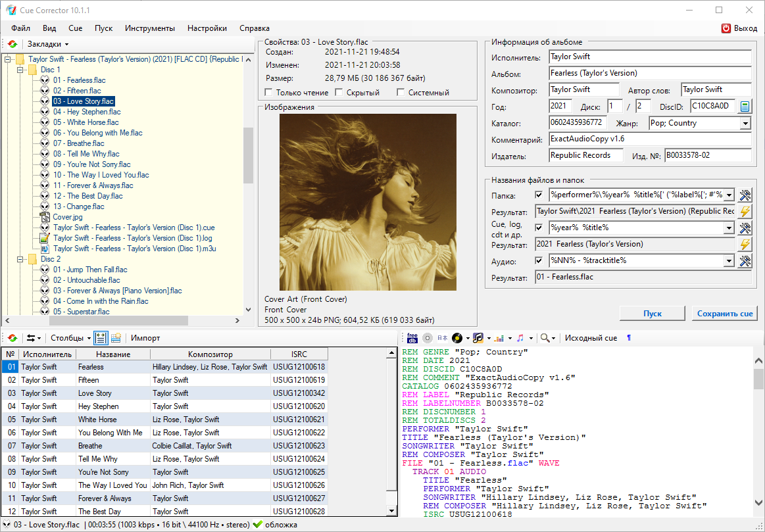765x532 pixels.
Task: Click the freedb lookup icon
Action: 412,338
